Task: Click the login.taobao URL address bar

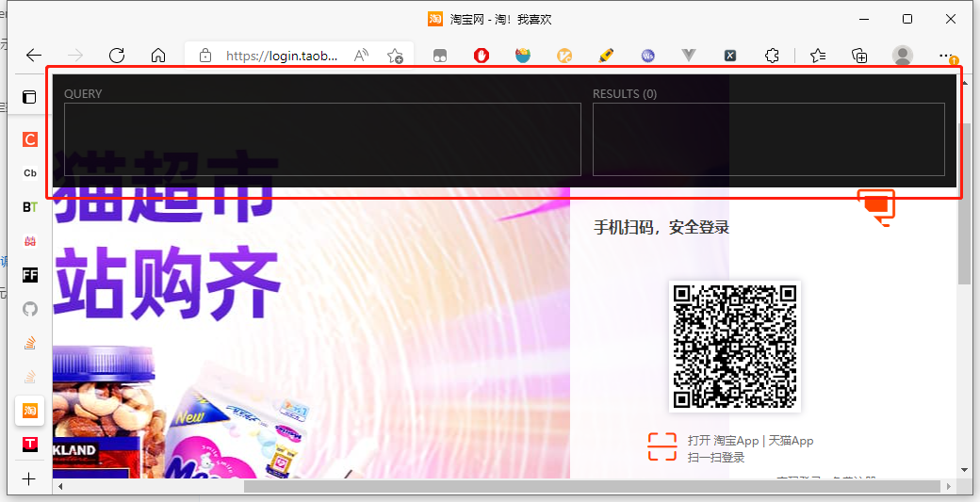Action: 281,57
